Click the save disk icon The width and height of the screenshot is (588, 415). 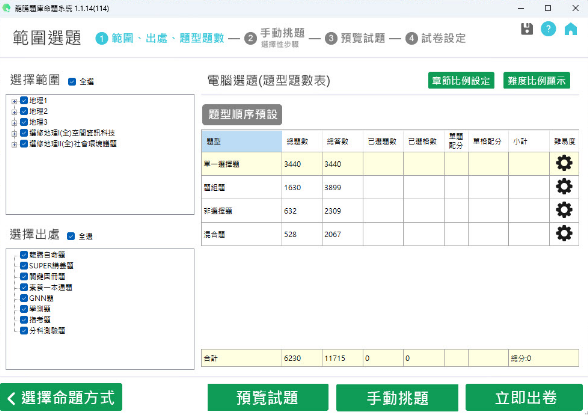tap(527, 29)
